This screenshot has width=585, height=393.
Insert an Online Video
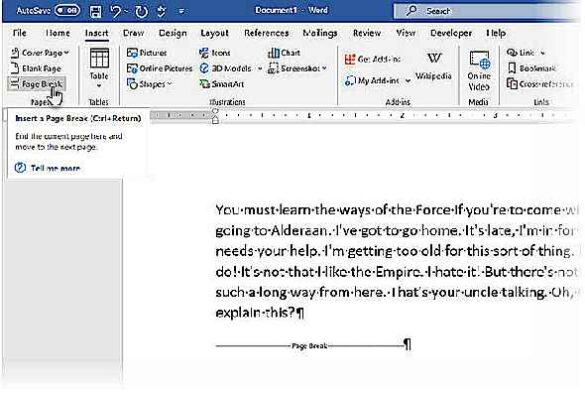[x=479, y=71]
